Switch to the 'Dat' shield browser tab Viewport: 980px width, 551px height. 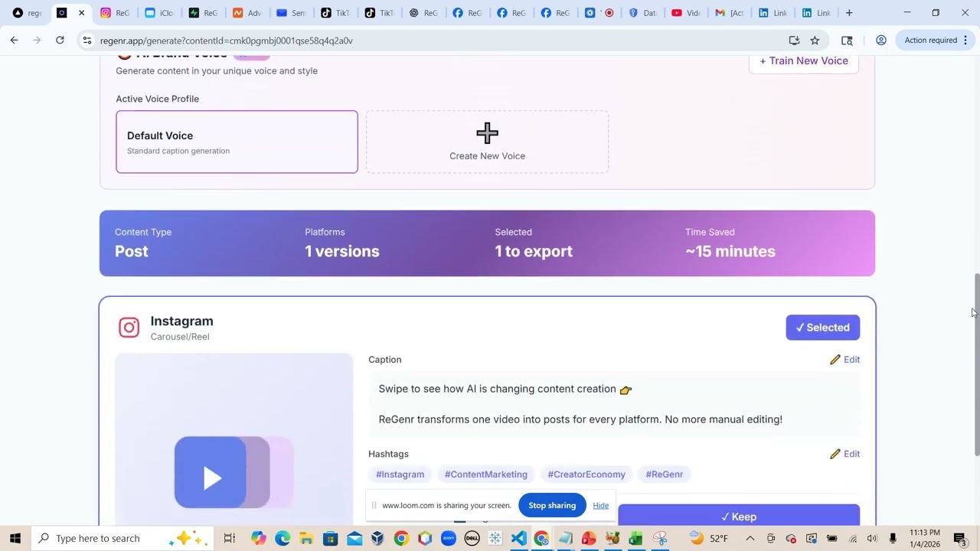click(x=642, y=13)
